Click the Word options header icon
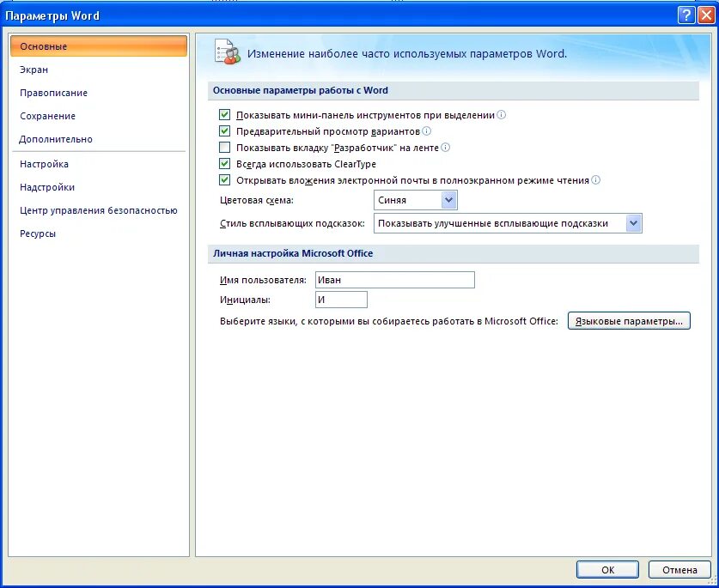The image size is (719, 588). [x=228, y=52]
